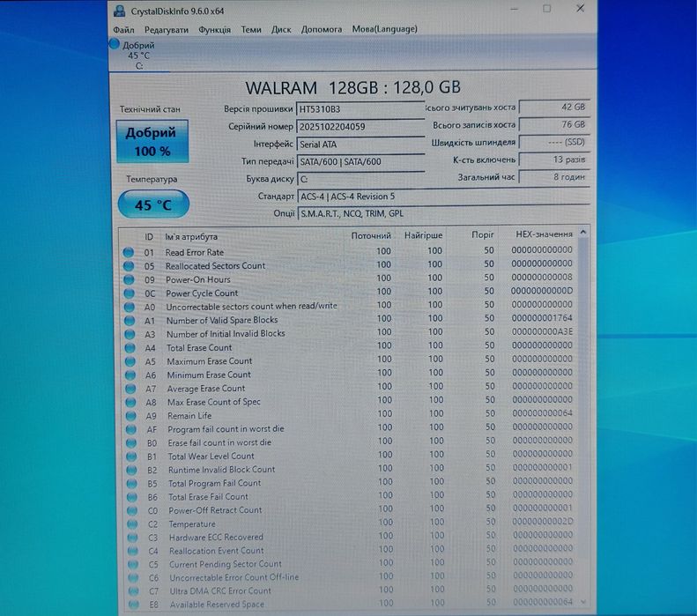
Task: Select the Uncorrectable Error Count Off-line row text
Action: (234, 577)
